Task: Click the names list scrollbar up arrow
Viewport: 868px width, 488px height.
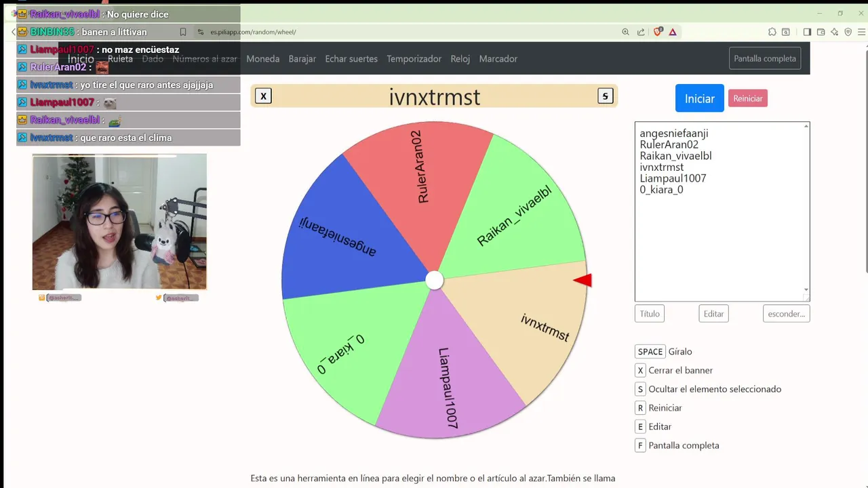Action: coord(806,127)
